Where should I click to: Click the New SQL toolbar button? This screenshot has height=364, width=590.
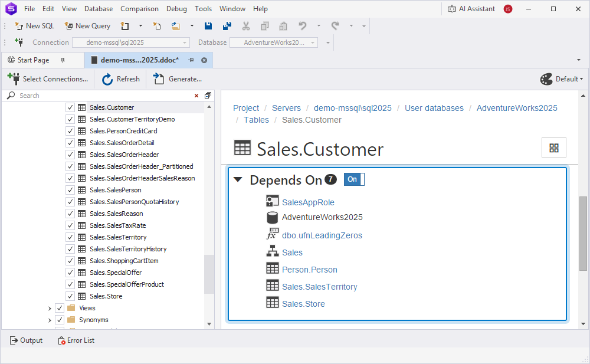pyautogui.click(x=34, y=26)
